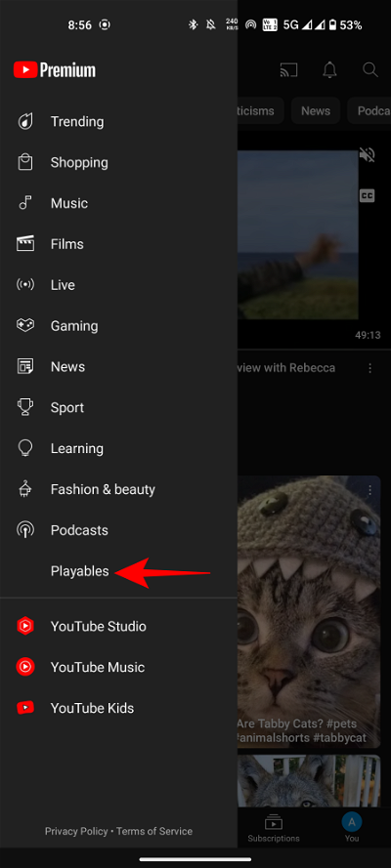Screen dimensions: 391x868
Task: Tap the YouTube Music red icon
Action: coord(24,667)
